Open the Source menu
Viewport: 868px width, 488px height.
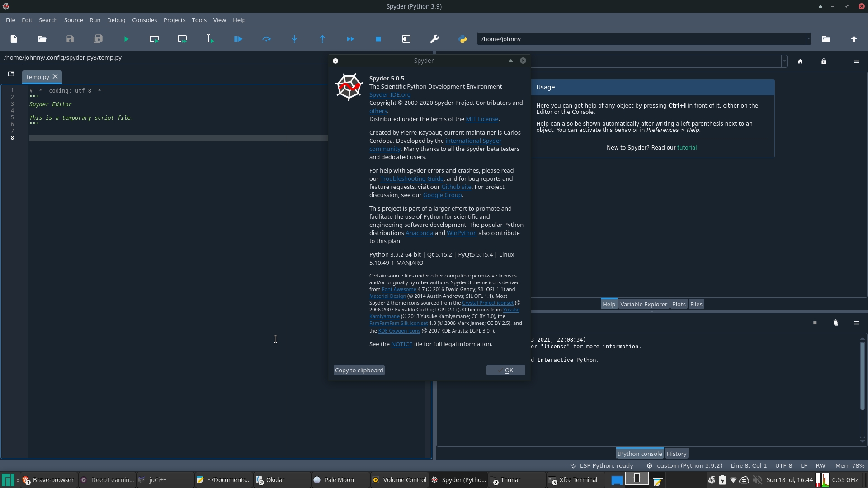[73, 20]
